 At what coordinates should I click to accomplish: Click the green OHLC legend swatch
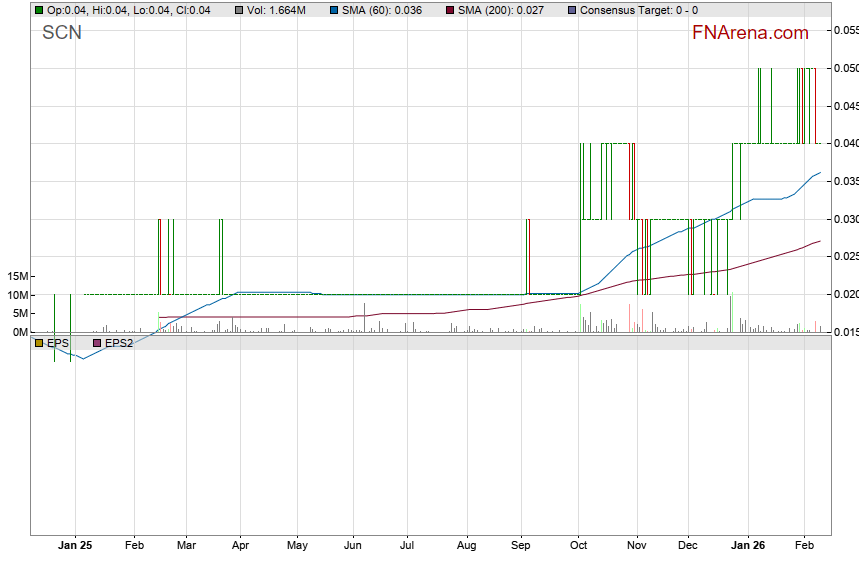(39, 10)
